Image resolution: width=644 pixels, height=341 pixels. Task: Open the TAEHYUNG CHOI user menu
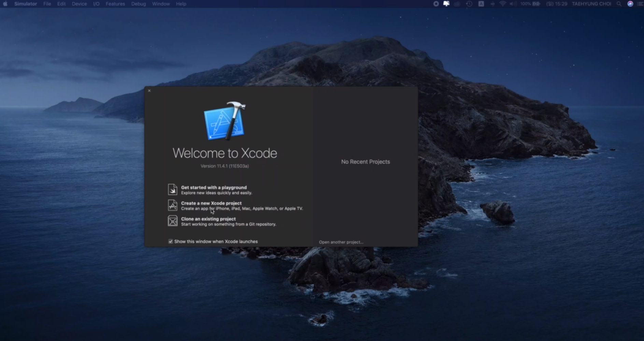coord(591,4)
